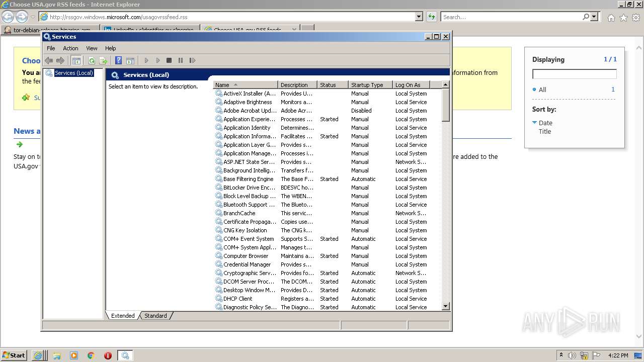
Task: Select Services (Local) in the console tree
Action: 74,73
